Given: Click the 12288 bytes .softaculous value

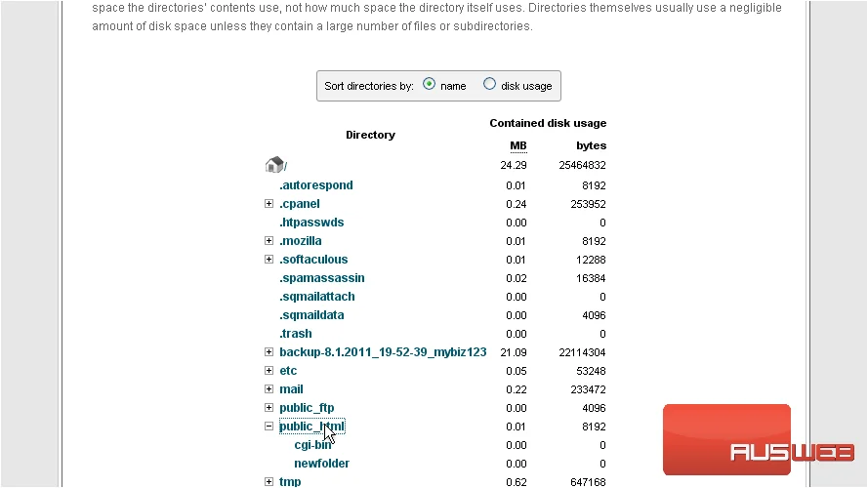Looking at the screenshot, I should coord(592,260).
